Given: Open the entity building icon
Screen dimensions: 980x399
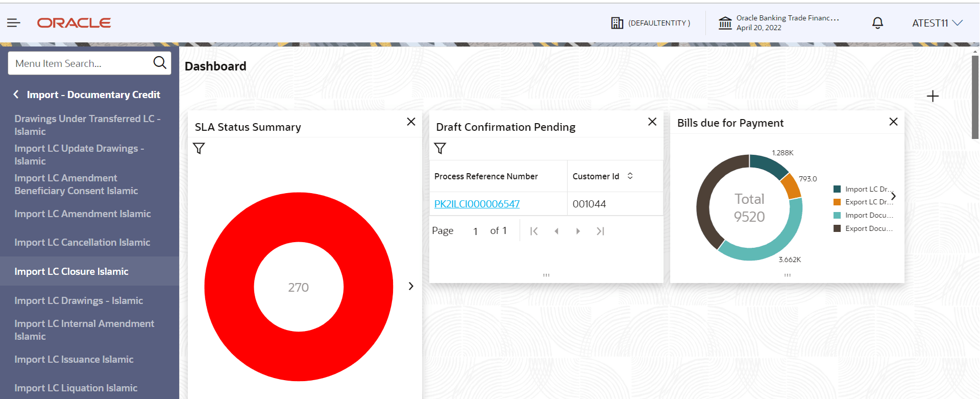Looking at the screenshot, I should 617,23.
